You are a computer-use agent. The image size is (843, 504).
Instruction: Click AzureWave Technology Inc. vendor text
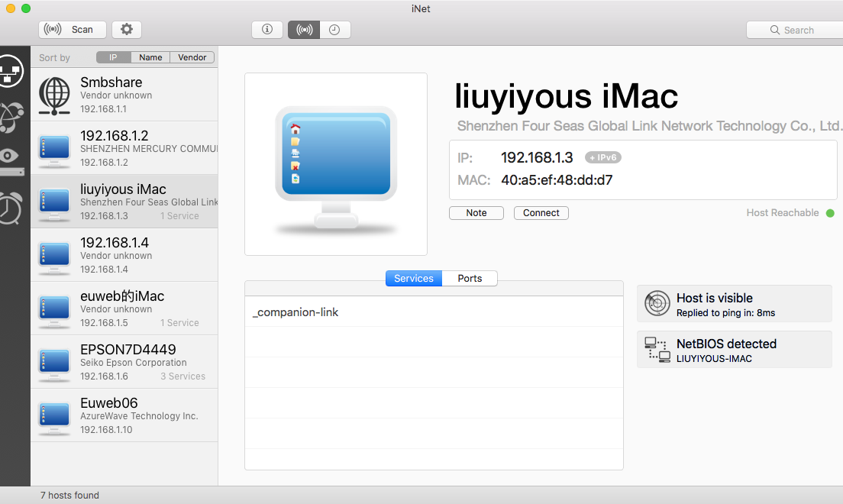click(139, 415)
